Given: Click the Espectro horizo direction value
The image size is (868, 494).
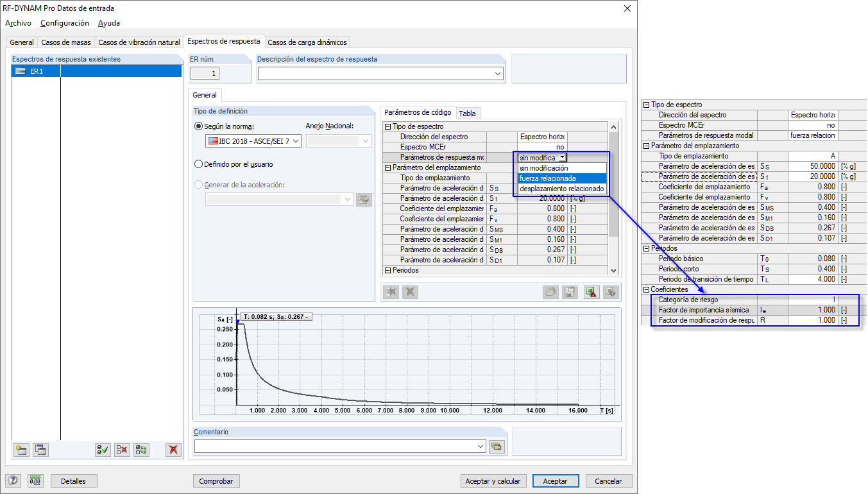Looking at the screenshot, I should [x=542, y=137].
